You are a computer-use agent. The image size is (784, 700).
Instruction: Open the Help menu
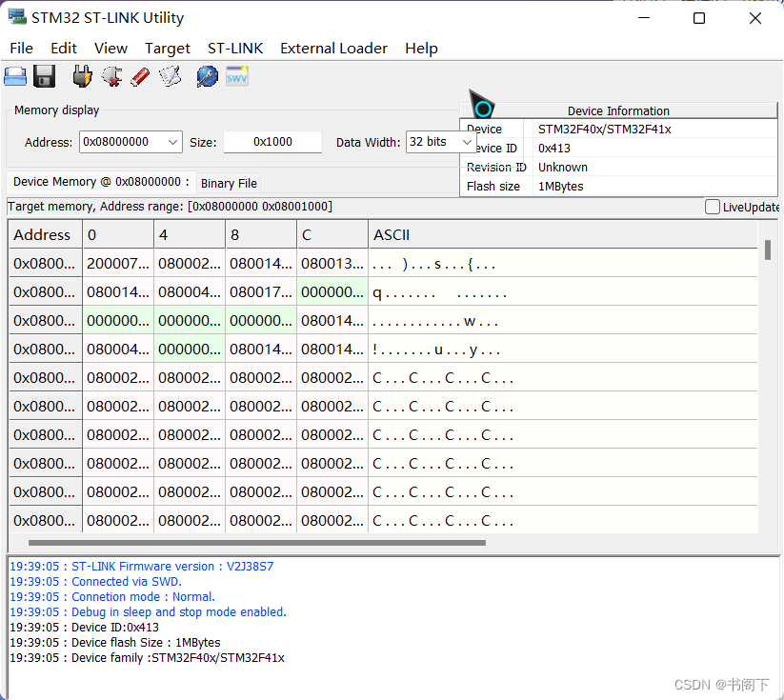[x=421, y=49]
